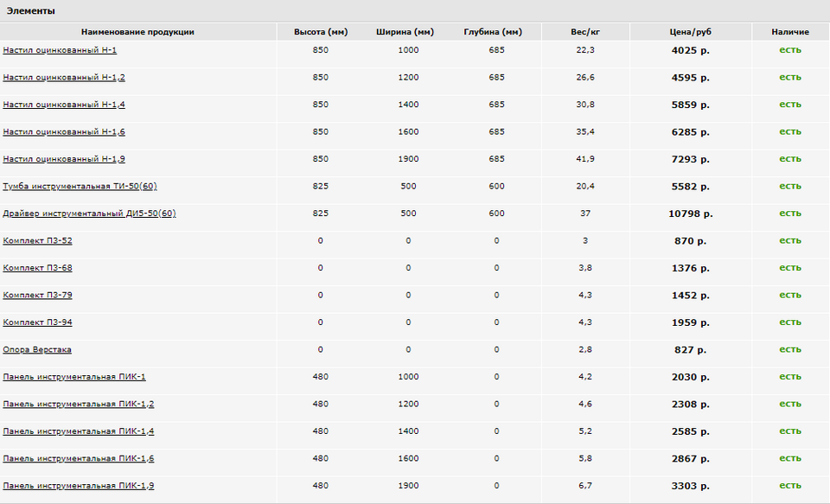Click Драйвер инструментальный ДИ5-50(60) link
Image resolution: width=830 pixels, height=504 pixels.
point(89,214)
